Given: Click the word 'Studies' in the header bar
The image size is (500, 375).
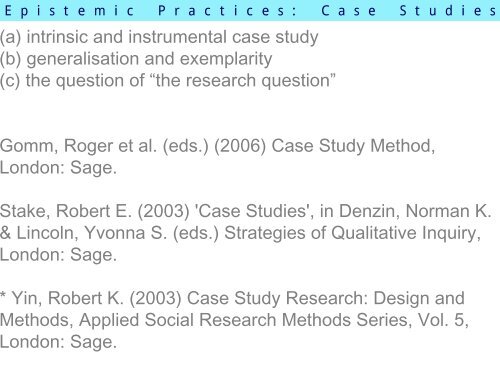Looking at the screenshot, I should [448, 11].
